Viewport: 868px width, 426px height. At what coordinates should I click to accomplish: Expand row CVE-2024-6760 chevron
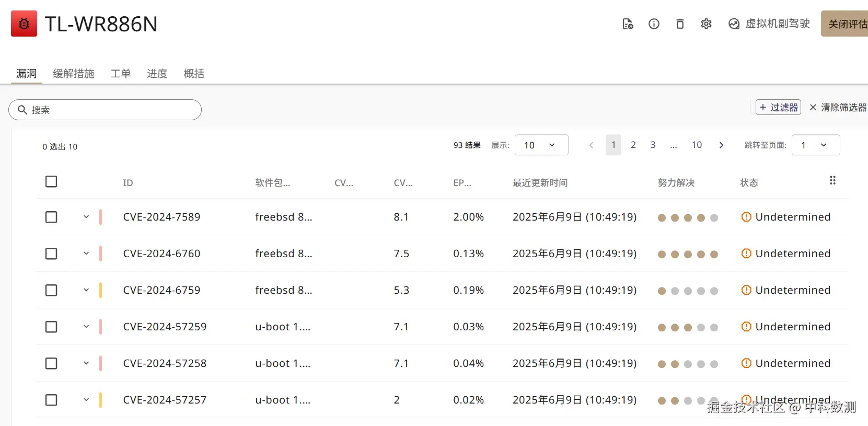pyautogui.click(x=86, y=253)
